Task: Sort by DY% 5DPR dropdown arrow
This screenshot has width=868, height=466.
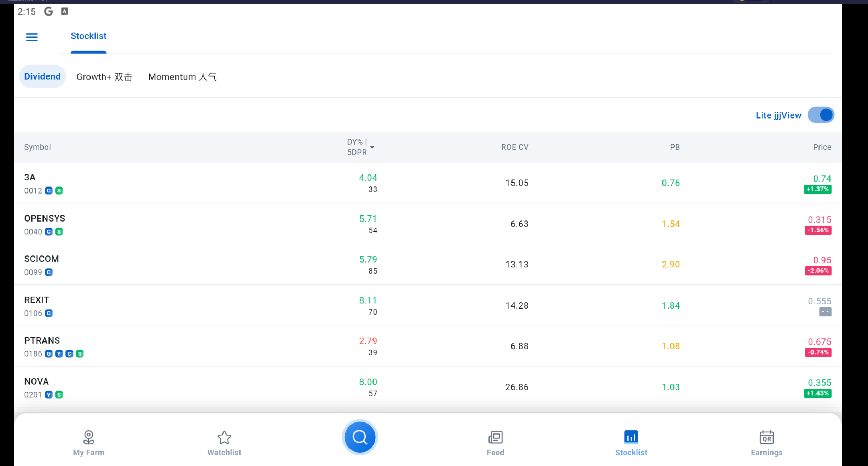Action: pyautogui.click(x=372, y=147)
